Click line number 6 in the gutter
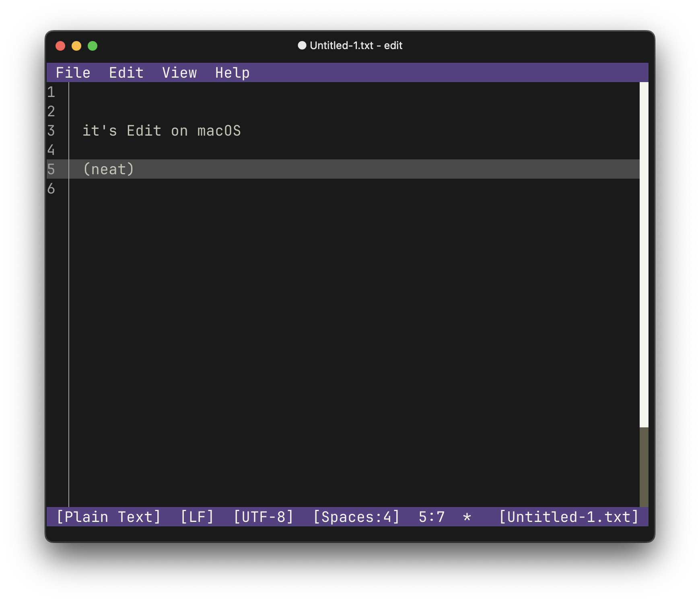The width and height of the screenshot is (700, 602). (51, 189)
